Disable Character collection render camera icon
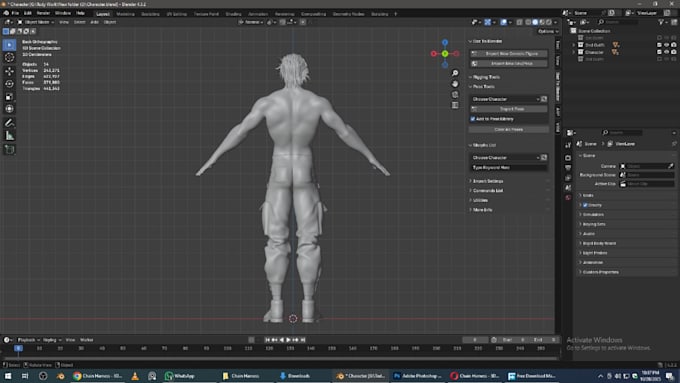The width and height of the screenshot is (680, 383). 673,52
